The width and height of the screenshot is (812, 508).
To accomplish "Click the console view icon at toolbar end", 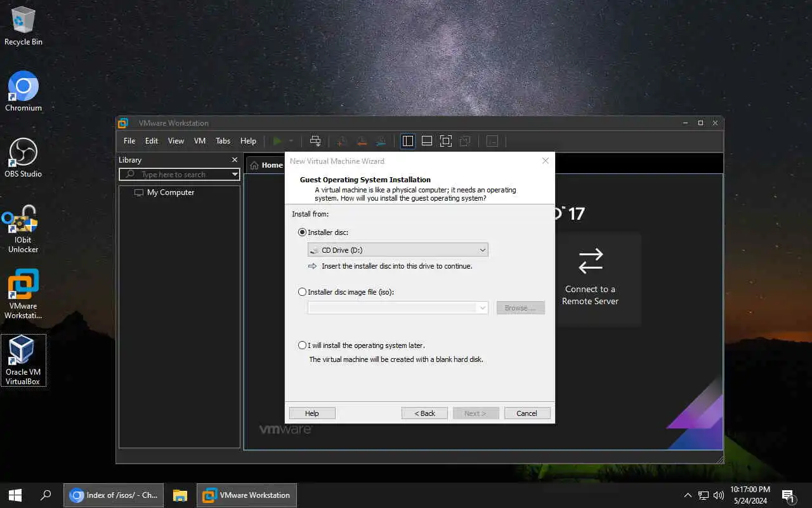I will tap(492, 141).
